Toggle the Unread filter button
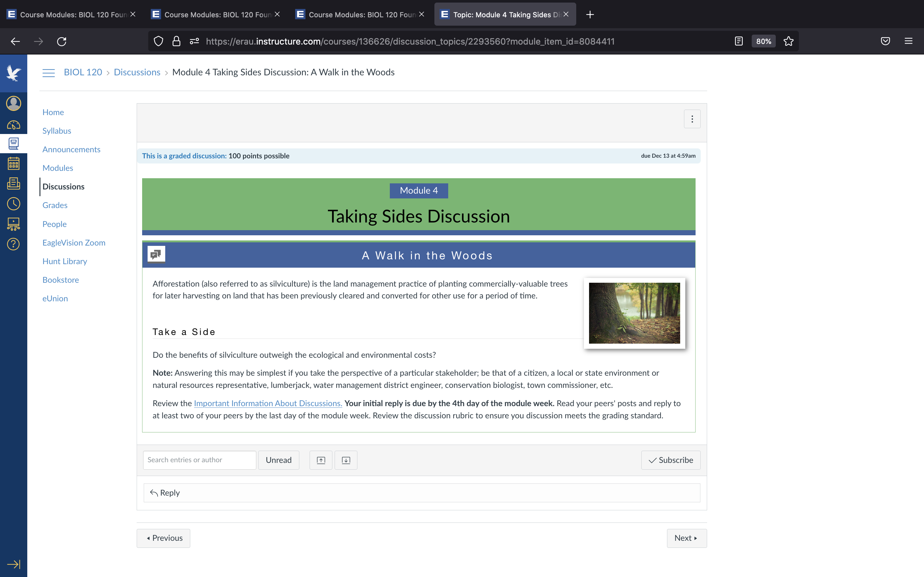The width and height of the screenshot is (924, 577). point(278,460)
